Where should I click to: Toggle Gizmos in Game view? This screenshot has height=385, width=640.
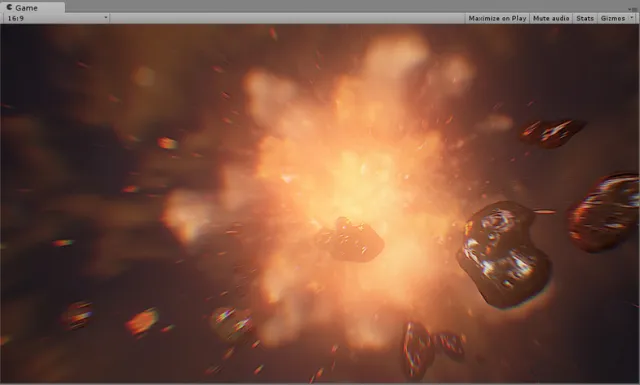(x=613, y=18)
